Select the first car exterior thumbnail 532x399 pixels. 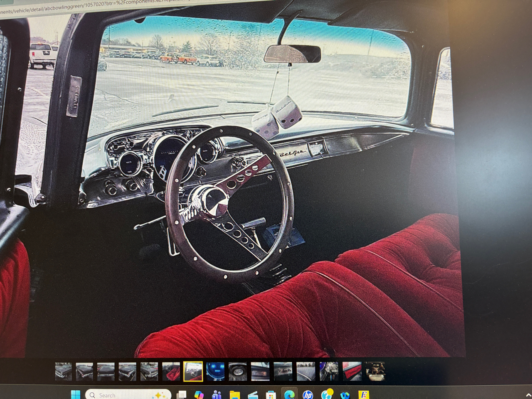pyautogui.click(x=64, y=371)
